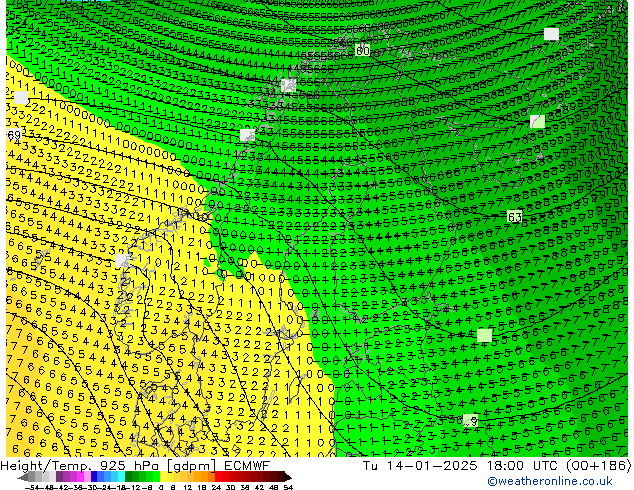Pick the bright red segment of the legend
The image size is (634, 490).
tap(218, 476)
